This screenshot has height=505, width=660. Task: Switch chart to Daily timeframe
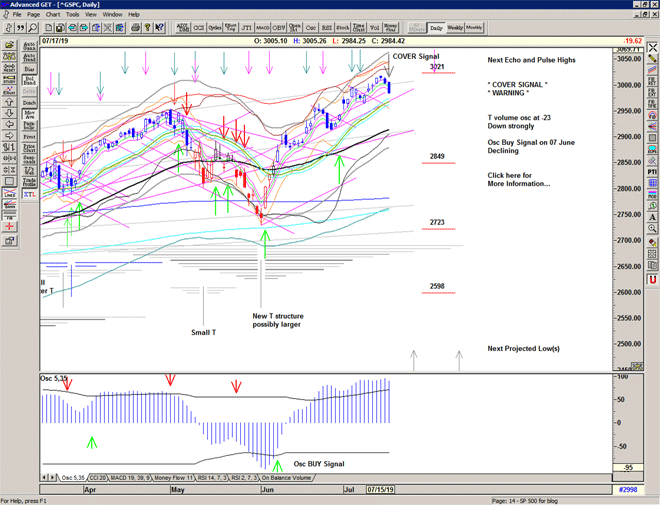pyautogui.click(x=436, y=28)
